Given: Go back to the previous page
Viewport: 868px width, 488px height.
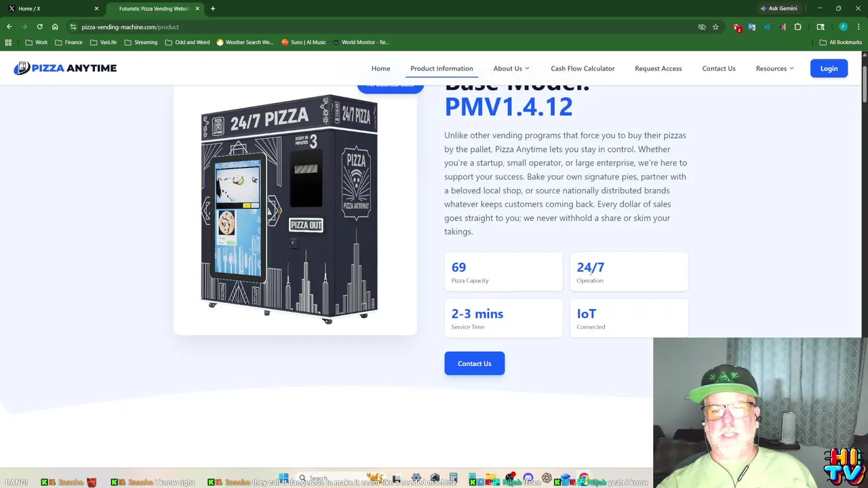Looking at the screenshot, I should [9, 27].
